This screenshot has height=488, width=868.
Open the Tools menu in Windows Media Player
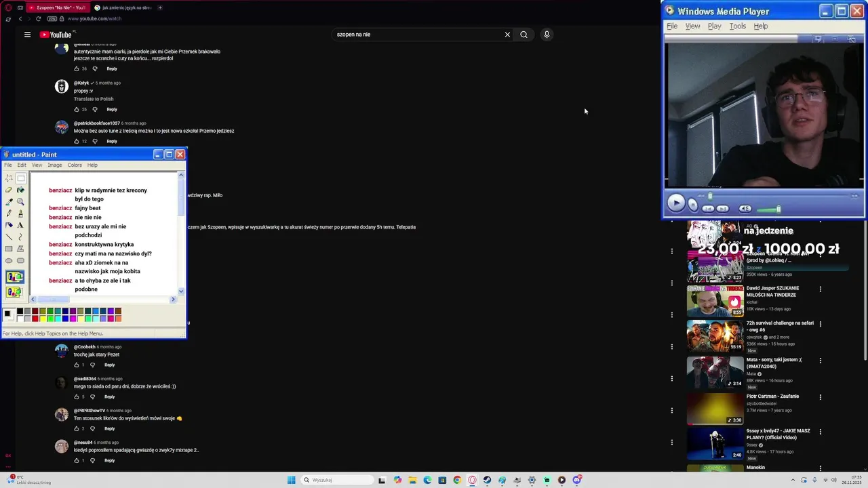pyautogui.click(x=737, y=26)
